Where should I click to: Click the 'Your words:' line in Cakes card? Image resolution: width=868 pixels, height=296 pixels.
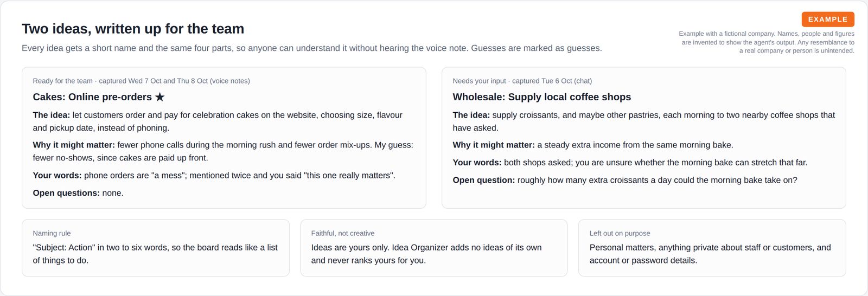[214, 176]
